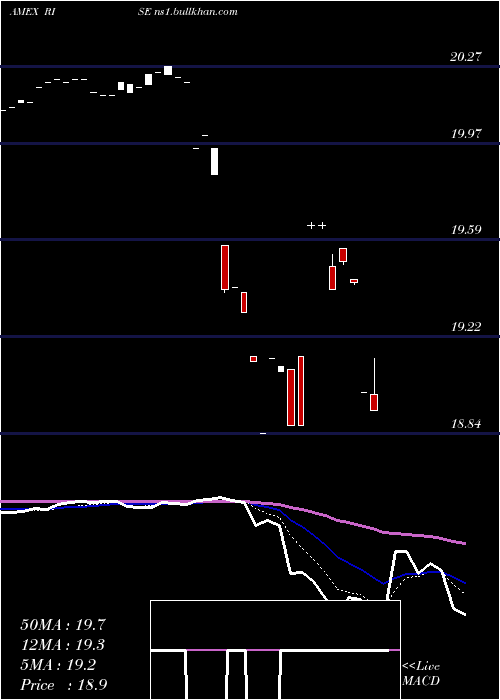Image resolution: width=500 pixels, height=700 pixels.
Task: Click the 20.27 price level label
Action: pos(466,57)
